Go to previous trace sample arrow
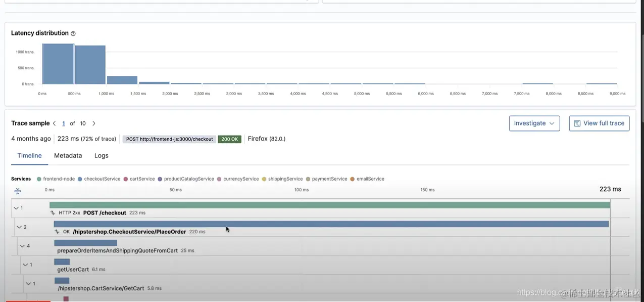644x302 pixels. coord(55,123)
